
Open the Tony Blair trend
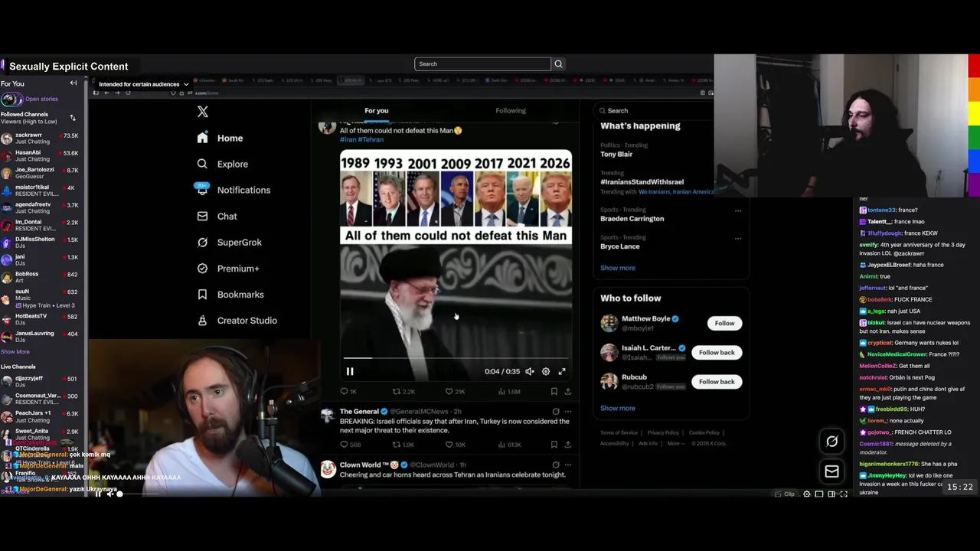tap(616, 154)
